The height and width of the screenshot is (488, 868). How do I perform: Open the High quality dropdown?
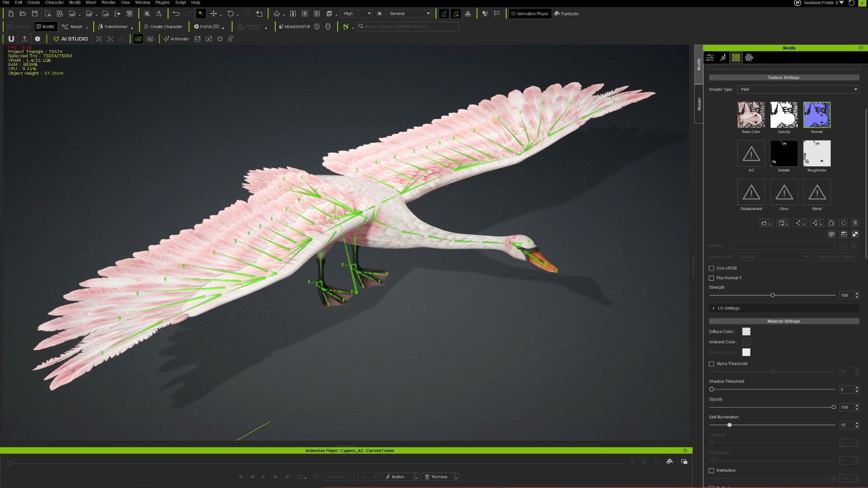pos(356,14)
